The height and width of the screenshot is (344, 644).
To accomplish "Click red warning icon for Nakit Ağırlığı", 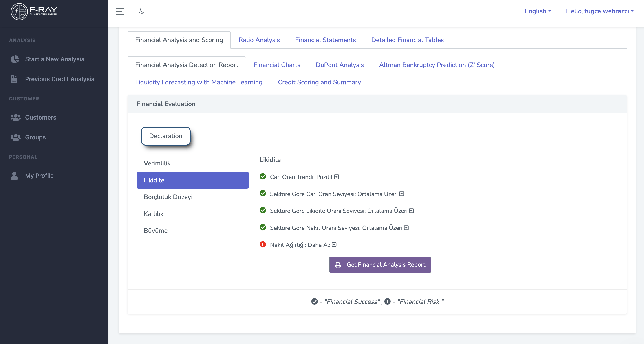I will tap(263, 244).
